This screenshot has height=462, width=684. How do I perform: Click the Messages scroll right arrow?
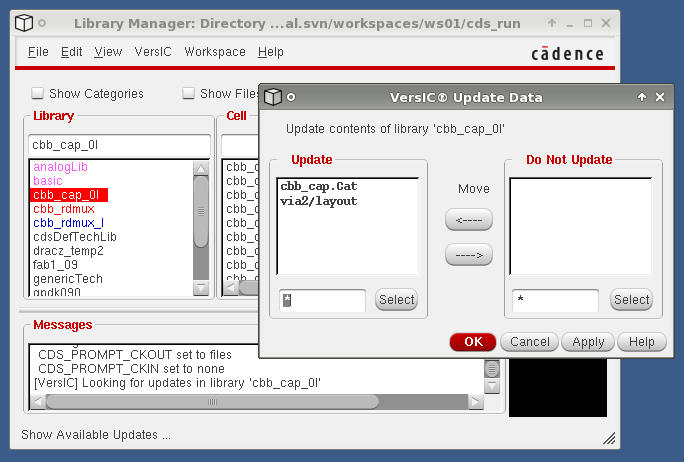[x=475, y=402]
